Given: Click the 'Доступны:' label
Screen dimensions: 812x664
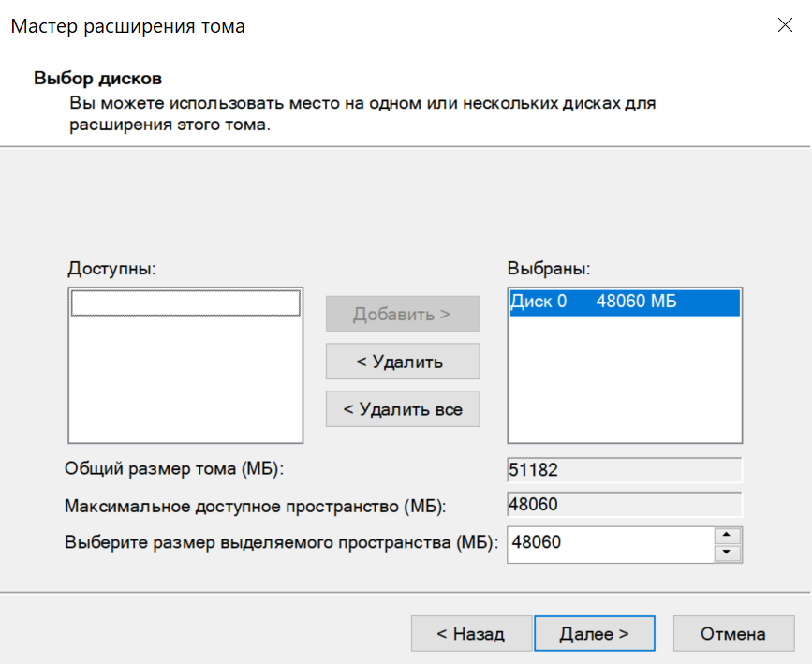Looking at the screenshot, I should pyautogui.click(x=111, y=269).
